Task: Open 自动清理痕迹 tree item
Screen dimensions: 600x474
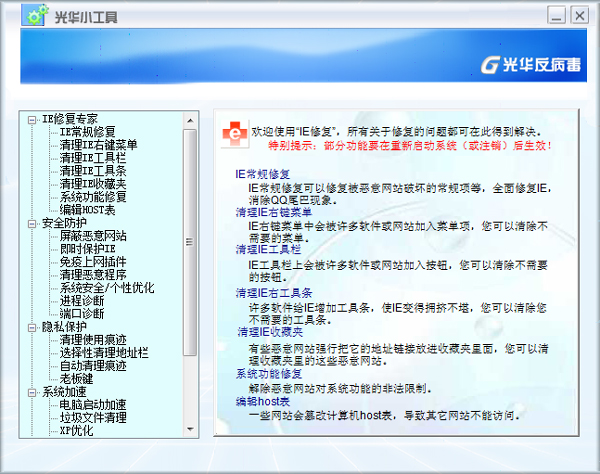Action: (x=93, y=366)
